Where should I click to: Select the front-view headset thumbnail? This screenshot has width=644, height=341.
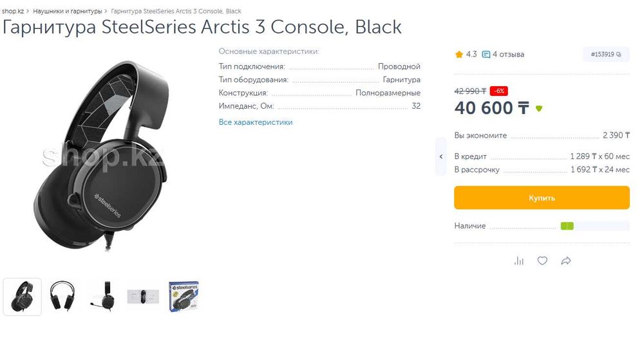pyautogui.click(x=62, y=297)
